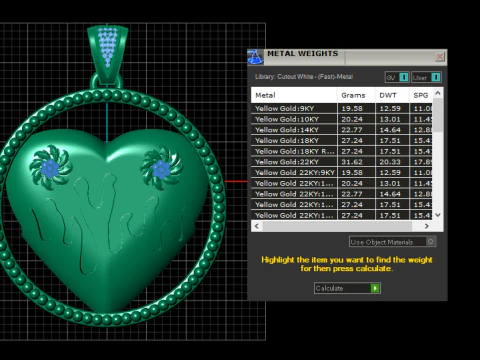Click the Library: Cutout White label
Screen dimensions: 480x360
[x=304, y=77]
